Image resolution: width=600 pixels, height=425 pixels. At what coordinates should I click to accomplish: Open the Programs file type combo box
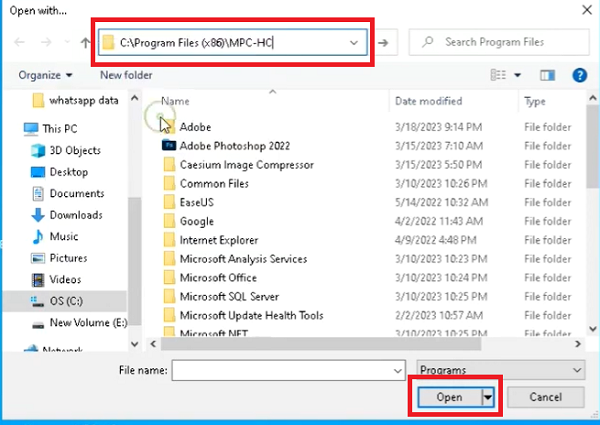pyautogui.click(x=501, y=370)
